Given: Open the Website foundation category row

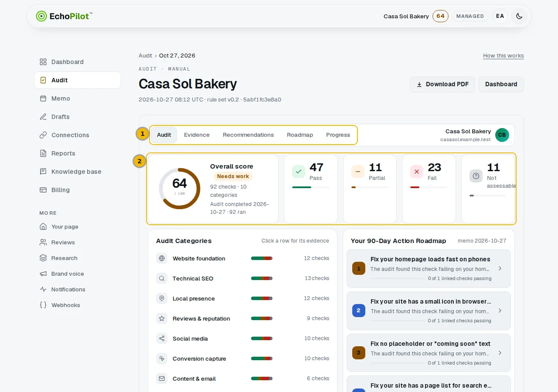Looking at the screenshot, I should coord(242,258).
